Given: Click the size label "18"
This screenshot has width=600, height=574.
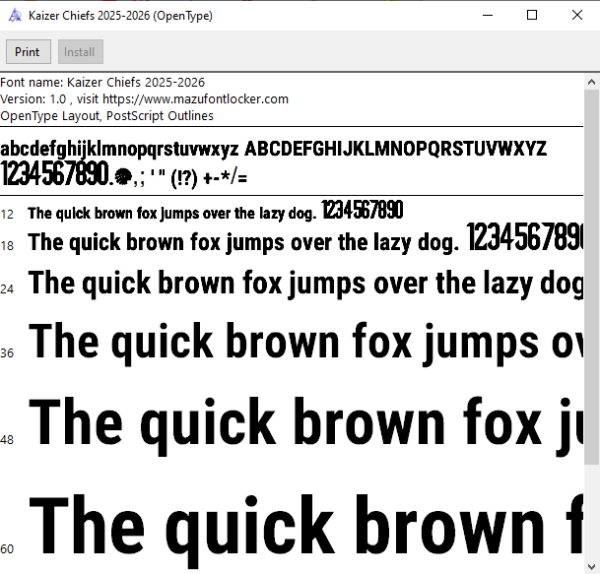Looking at the screenshot, I should pyautogui.click(x=7, y=246).
